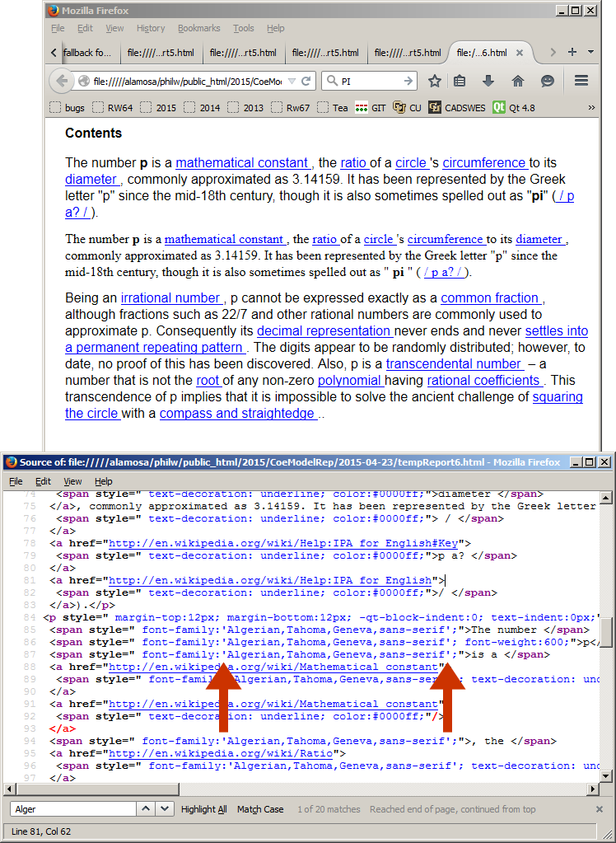Open the CU bookmark

[408, 107]
